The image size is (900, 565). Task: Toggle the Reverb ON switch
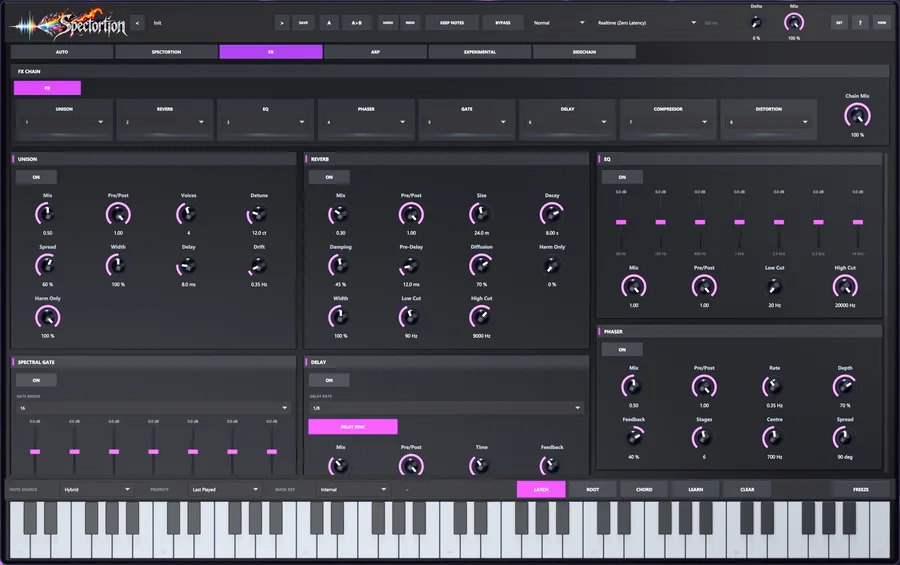(329, 177)
